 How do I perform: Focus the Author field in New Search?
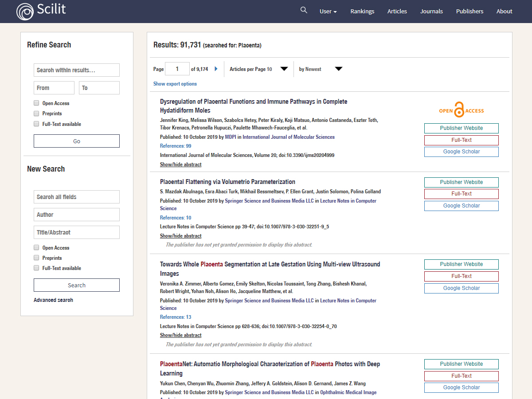(x=77, y=215)
